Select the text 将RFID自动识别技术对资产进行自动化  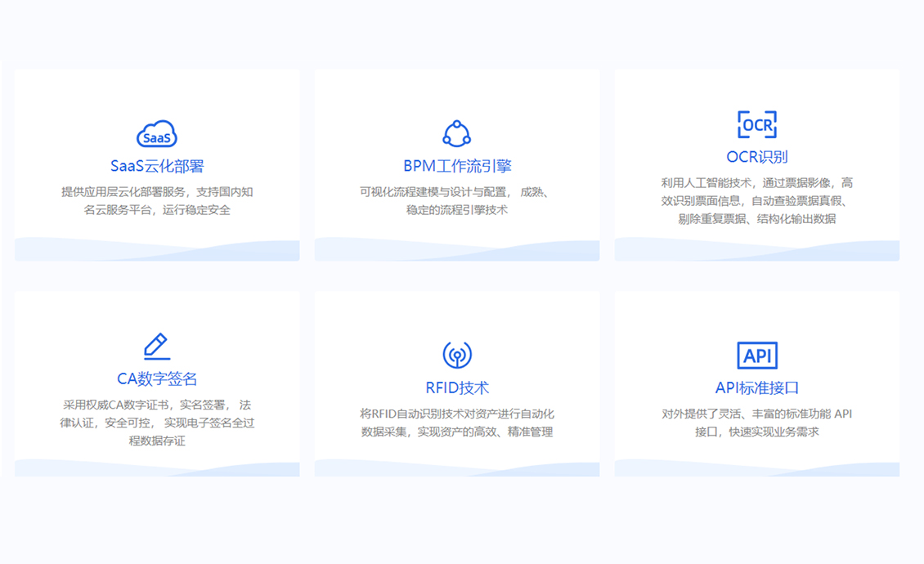pyautogui.click(x=457, y=414)
